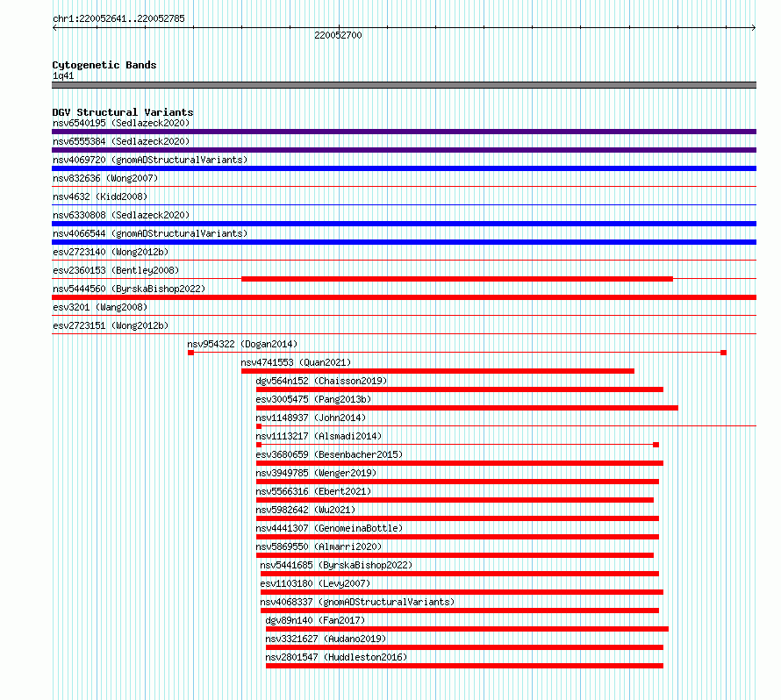Click left endpoint square of nsv954322
Image resolution: width=781 pixels, height=700 pixels.
click(x=190, y=353)
